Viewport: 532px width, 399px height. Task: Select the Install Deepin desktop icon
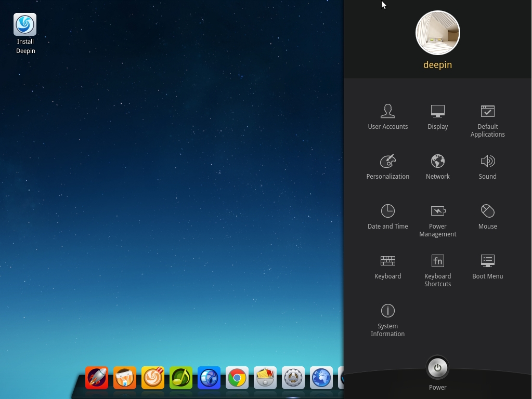25,33
